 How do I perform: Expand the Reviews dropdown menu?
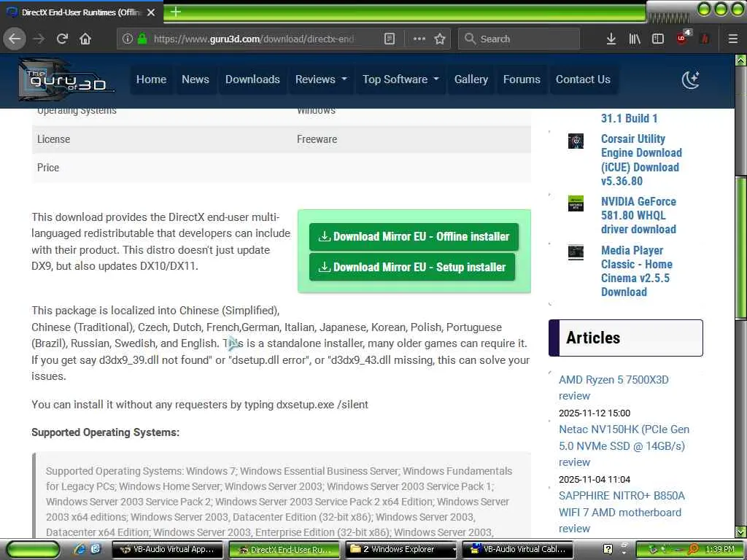click(x=321, y=79)
